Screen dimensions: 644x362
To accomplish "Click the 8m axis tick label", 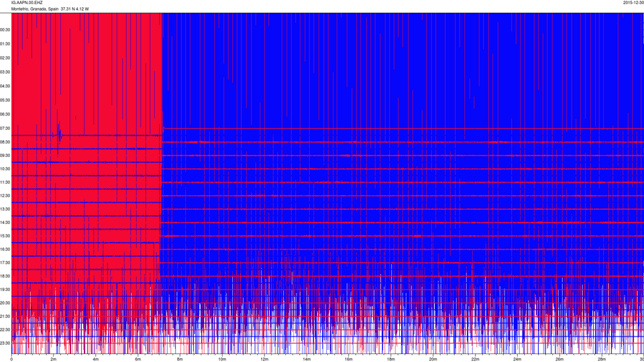I will pyautogui.click(x=180, y=359).
